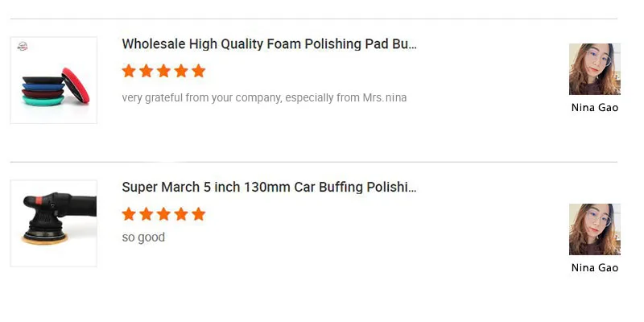Click the fifth star on the Super March review
Image resolution: width=644 pixels, height=322 pixels.
click(x=198, y=214)
